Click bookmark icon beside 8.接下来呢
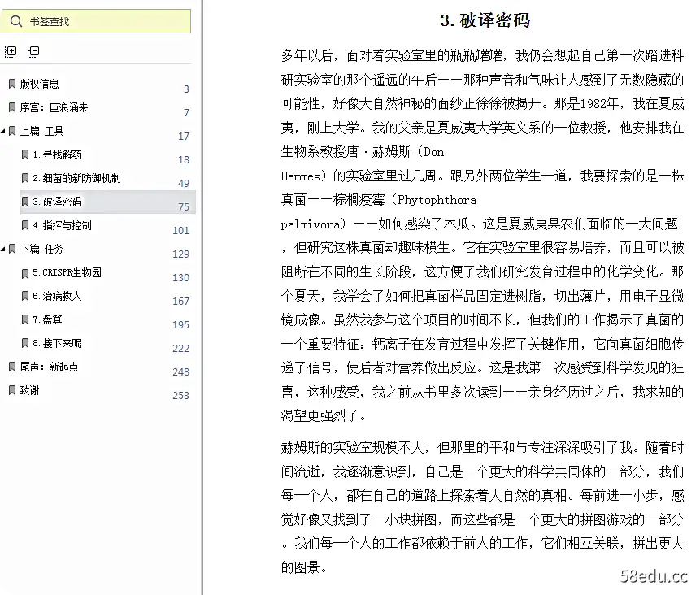Image resolution: width=700 pixels, height=595 pixels. (25, 343)
